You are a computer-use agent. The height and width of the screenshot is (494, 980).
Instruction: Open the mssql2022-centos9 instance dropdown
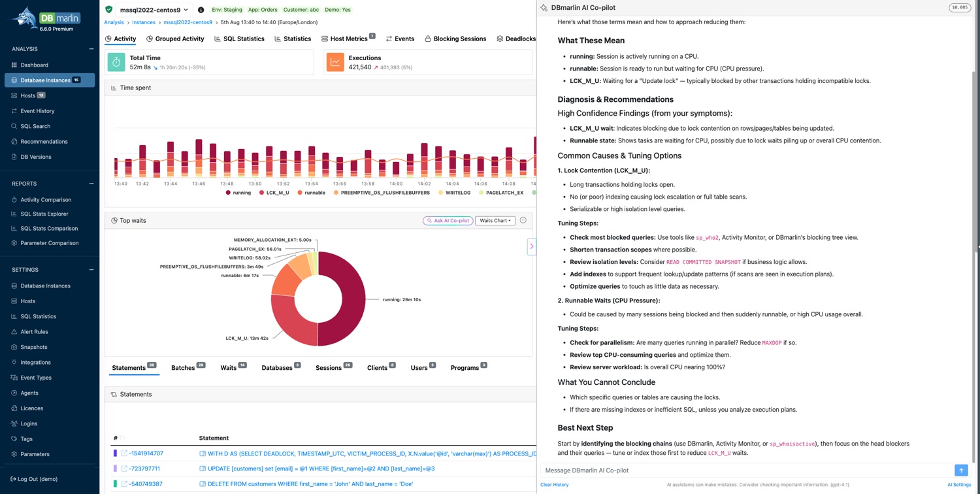pos(154,10)
